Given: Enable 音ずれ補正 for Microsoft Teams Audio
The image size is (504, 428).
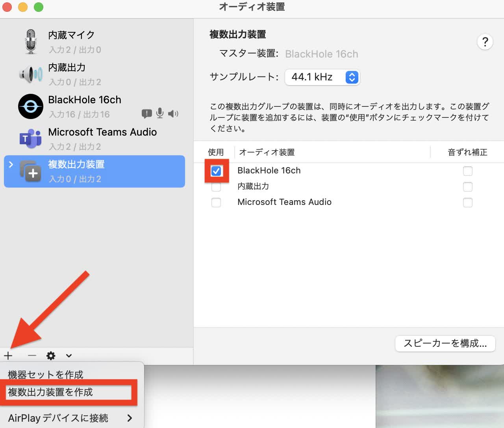Looking at the screenshot, I should (468, 203).
